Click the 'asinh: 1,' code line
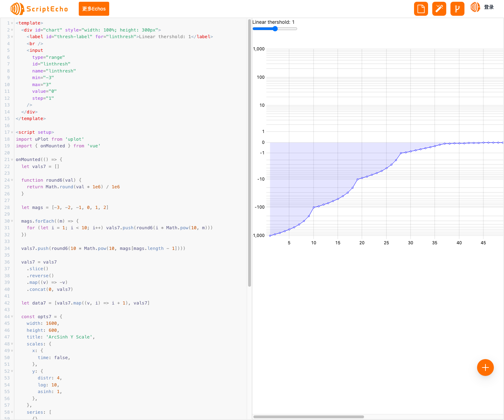The width and height of the screenshot is (504, 420). pyautogui.click(x=50, y=392)
